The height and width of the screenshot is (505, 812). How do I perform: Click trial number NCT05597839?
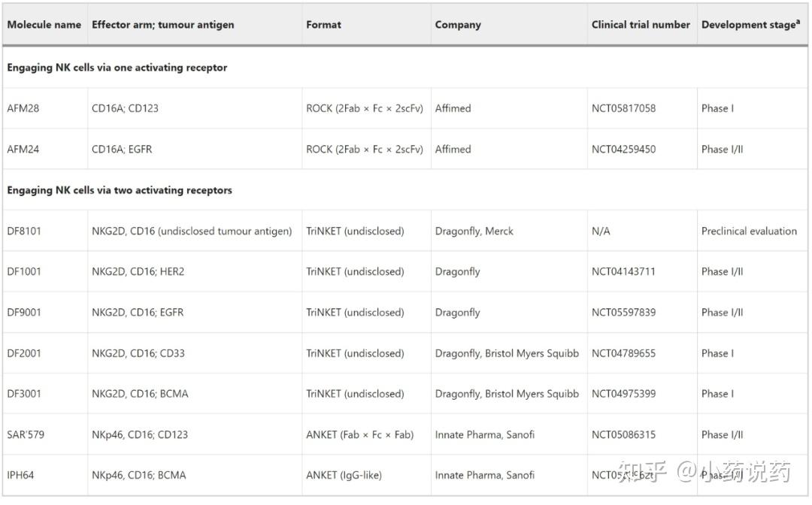pos(623,312)
